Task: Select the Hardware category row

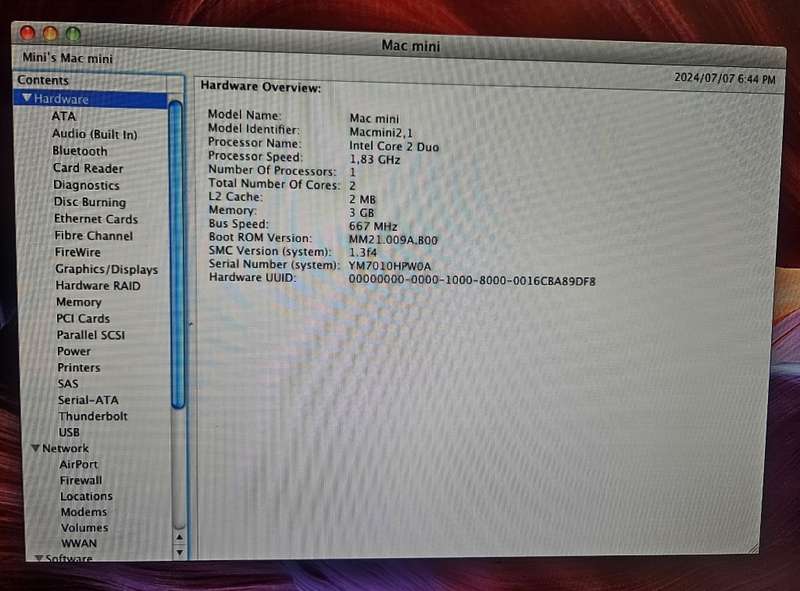Action: [91, 99]
